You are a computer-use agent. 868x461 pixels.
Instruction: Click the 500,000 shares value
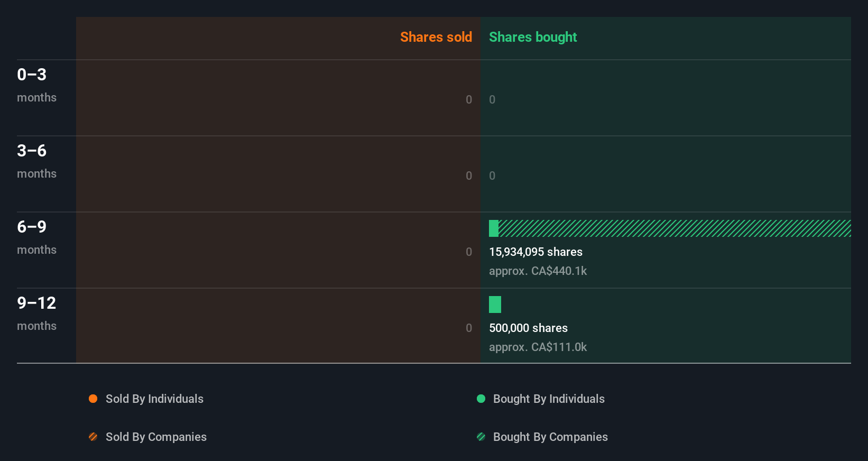pos(528,328)
